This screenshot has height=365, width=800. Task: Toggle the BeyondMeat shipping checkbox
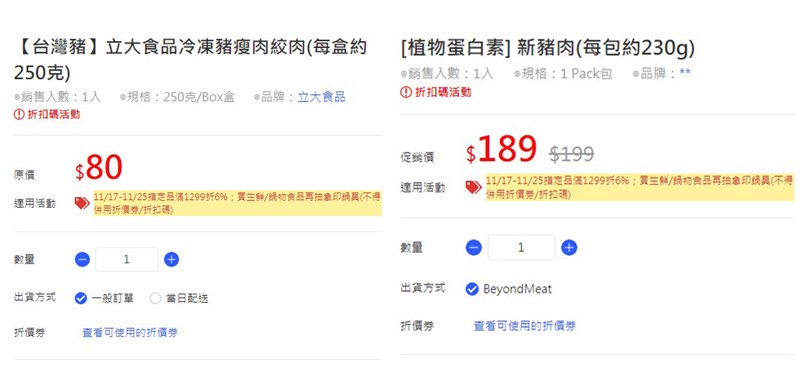pyautogui.click(x=472, y=289)
